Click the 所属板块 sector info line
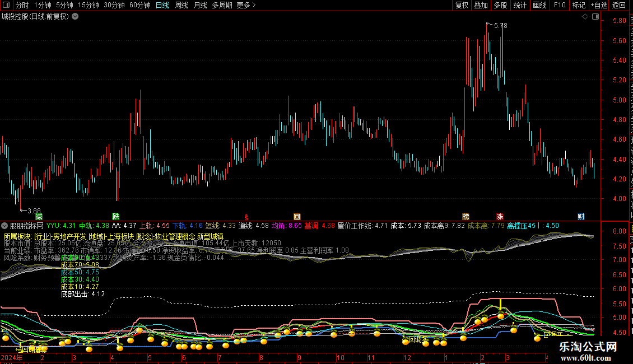 [x=114, y=236]
